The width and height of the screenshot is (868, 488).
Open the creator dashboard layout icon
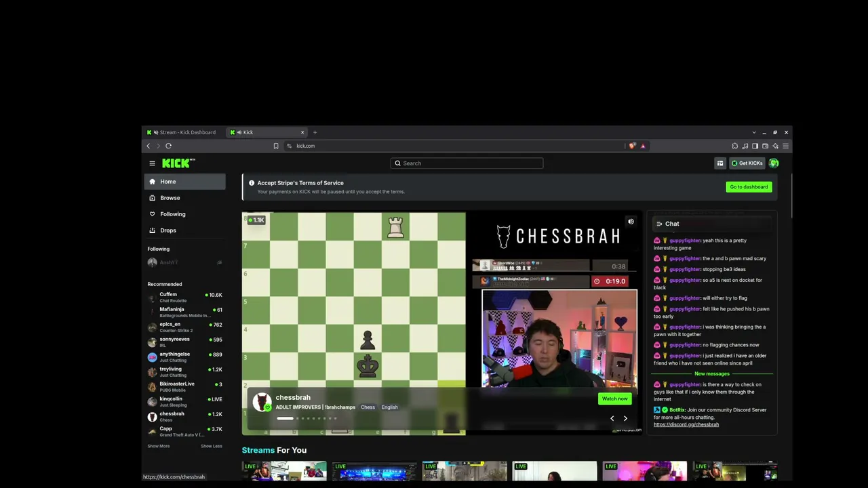click(720, 163)
